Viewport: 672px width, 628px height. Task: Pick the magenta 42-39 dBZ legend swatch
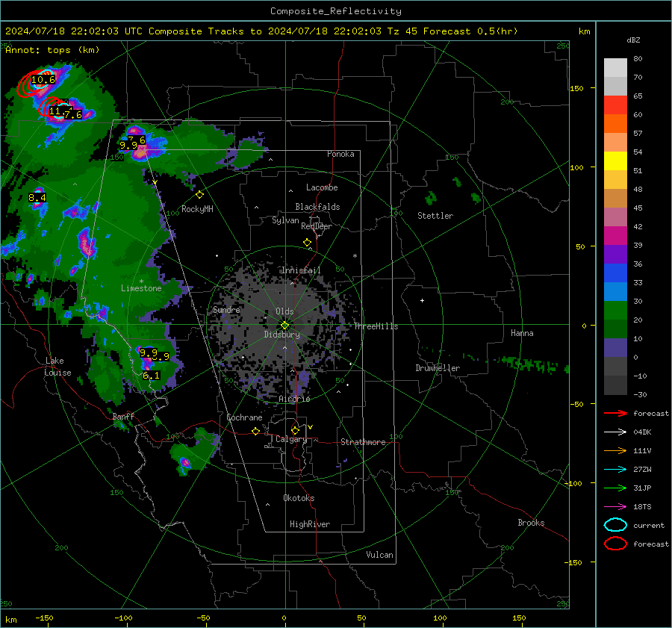point(615,236)
